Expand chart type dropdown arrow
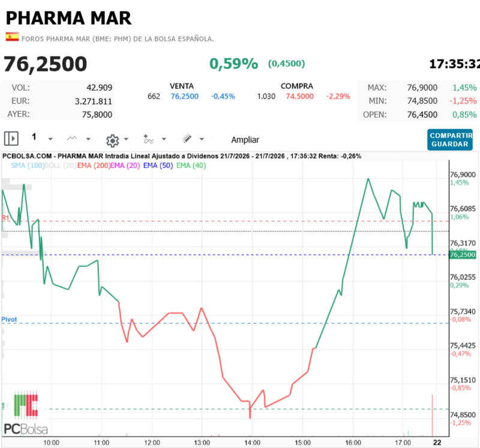This screenshot has height=448, width=480. (88, 139)
